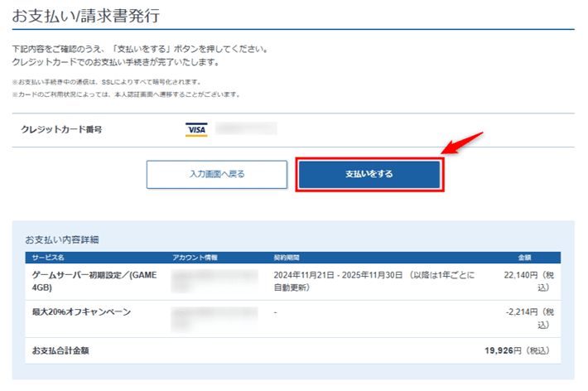588x391 pixels.
Task: Select the 最大20%オフキャンペーン row label
Action: tap(81, 311)
